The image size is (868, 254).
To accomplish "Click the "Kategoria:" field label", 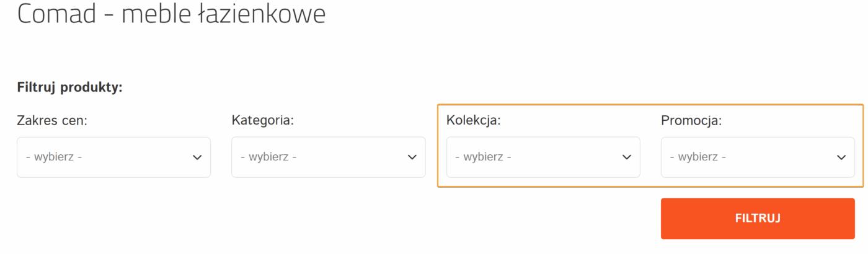I will (x=262, y=120).
